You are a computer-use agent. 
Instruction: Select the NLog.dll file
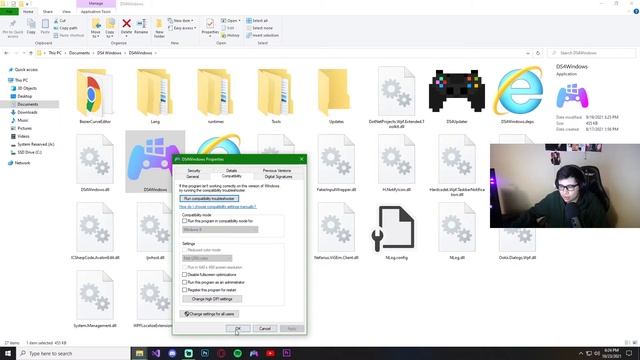(457, 232)
